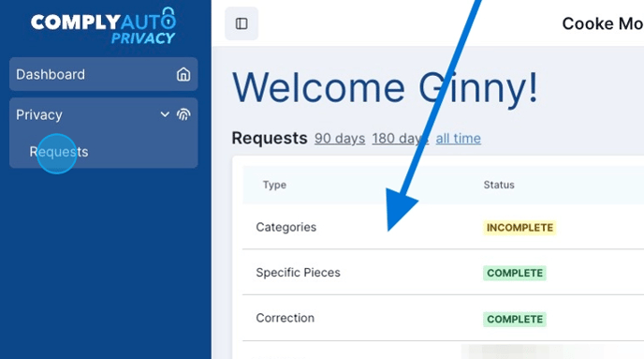
Task: Open the Privacy menu section
Action: 104,114
